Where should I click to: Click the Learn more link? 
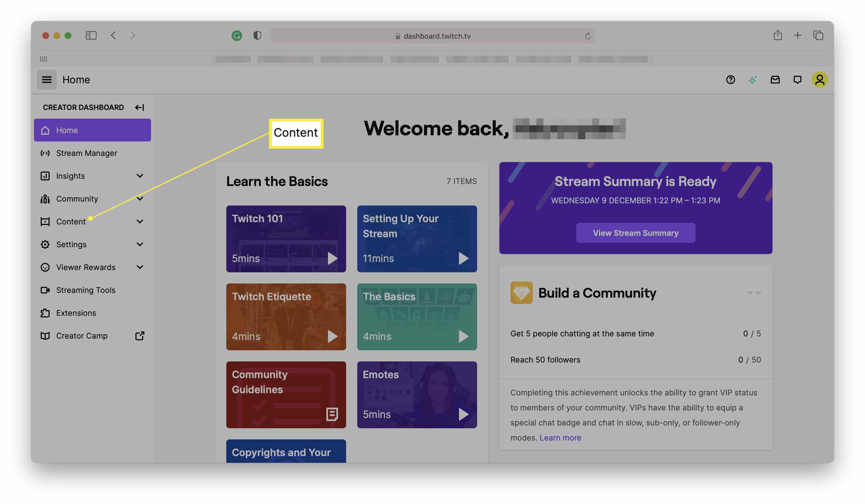click(560, 436)
